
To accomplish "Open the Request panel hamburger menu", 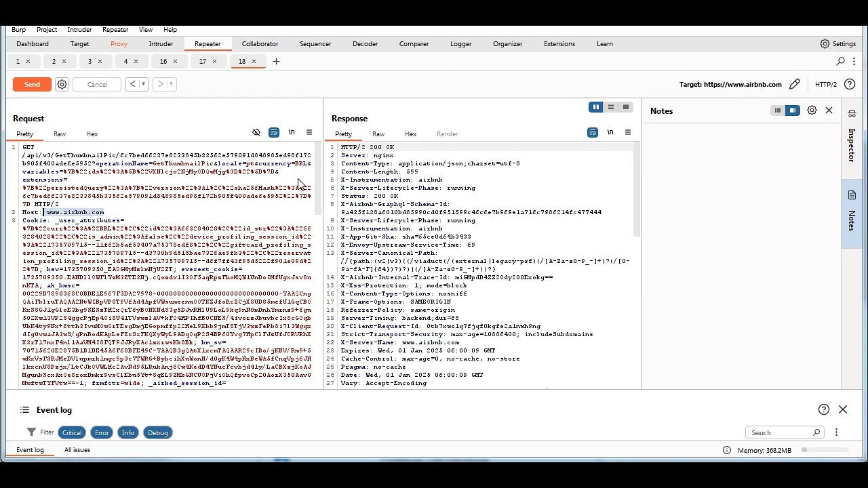I will pyautogui.click(x=309, y=133).
